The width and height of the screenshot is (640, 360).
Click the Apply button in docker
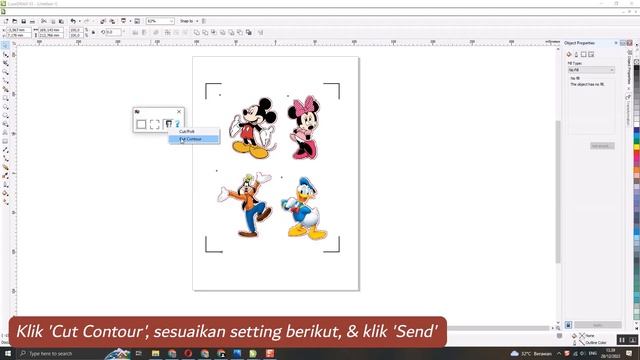[x=598, y=325]
